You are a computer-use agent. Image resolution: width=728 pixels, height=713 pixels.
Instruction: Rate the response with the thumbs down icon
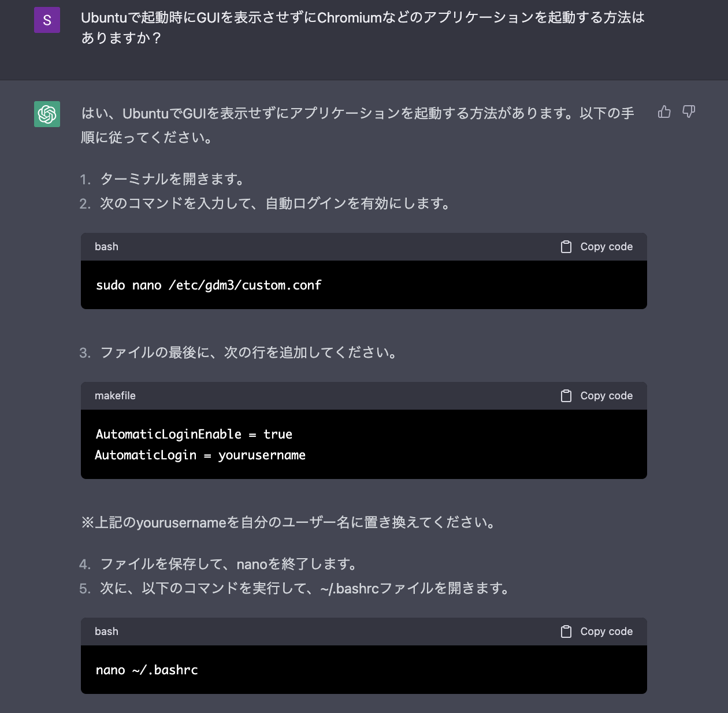689,112
